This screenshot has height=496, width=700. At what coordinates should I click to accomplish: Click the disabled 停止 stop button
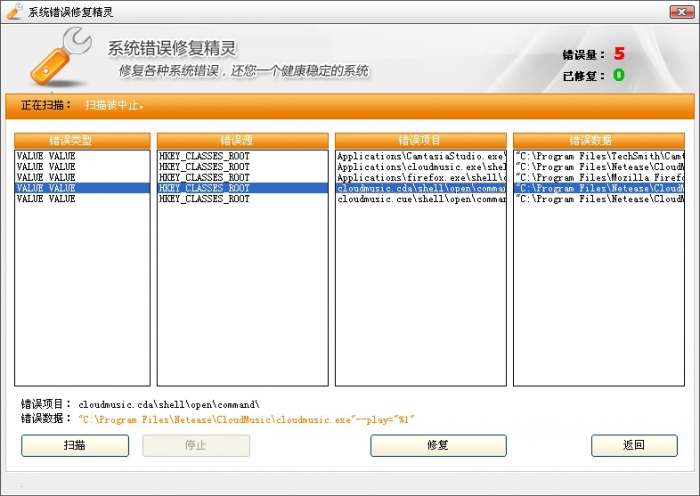[x=196, y=445]
